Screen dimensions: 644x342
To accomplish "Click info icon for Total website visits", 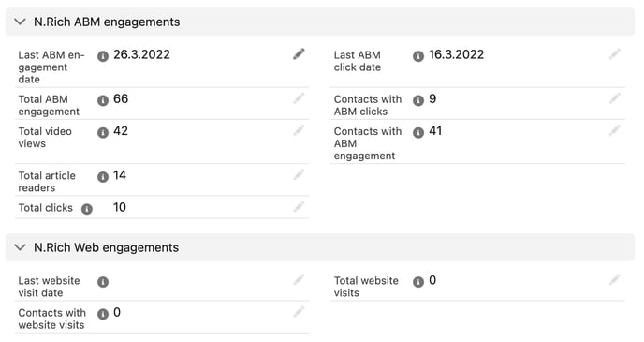I will click(x=418, y=282).
